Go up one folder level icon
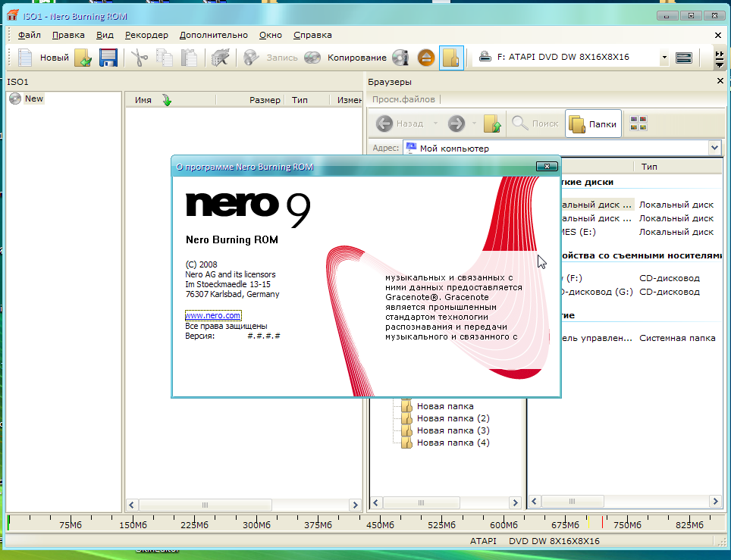 pos(492,124)
